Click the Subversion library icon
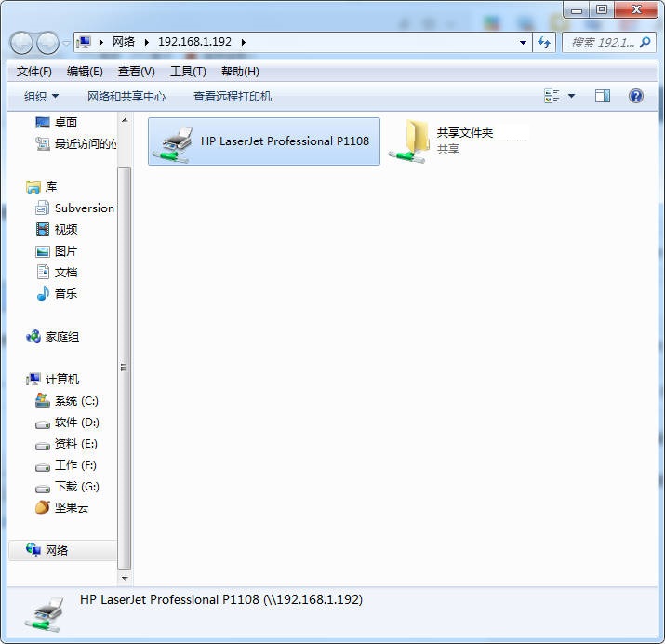This screenshot has width=665, height=644. (42, 208)
